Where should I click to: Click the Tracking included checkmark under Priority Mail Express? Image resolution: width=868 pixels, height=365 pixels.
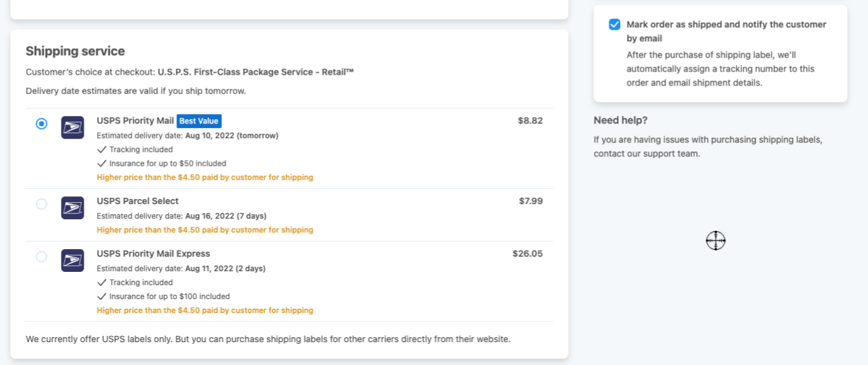pos(102,283)
